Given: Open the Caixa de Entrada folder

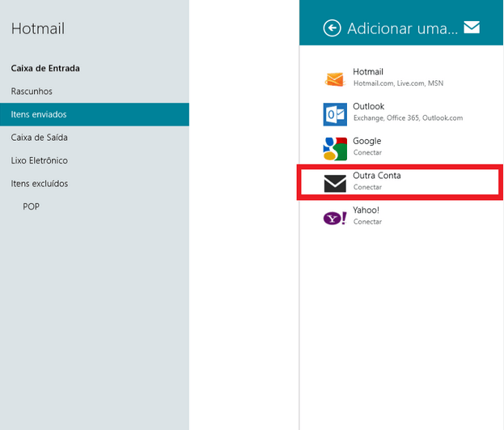Looking at the screenshot, I should tap(45, 68).
